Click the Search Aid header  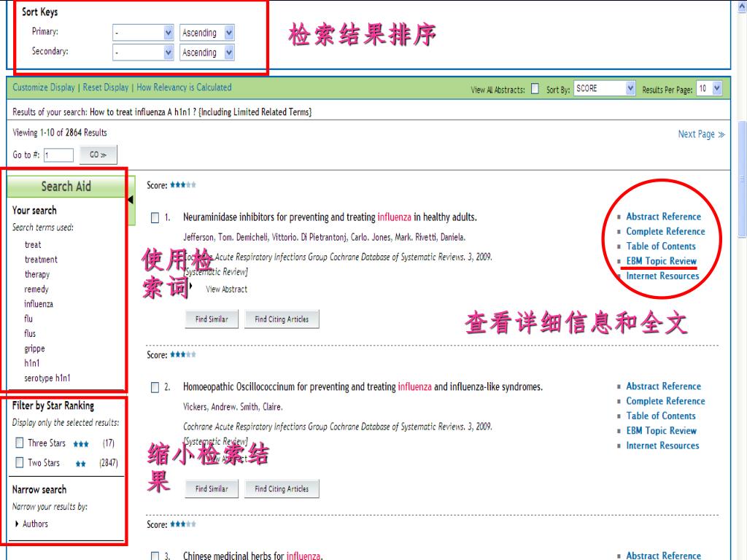point(66,187)
